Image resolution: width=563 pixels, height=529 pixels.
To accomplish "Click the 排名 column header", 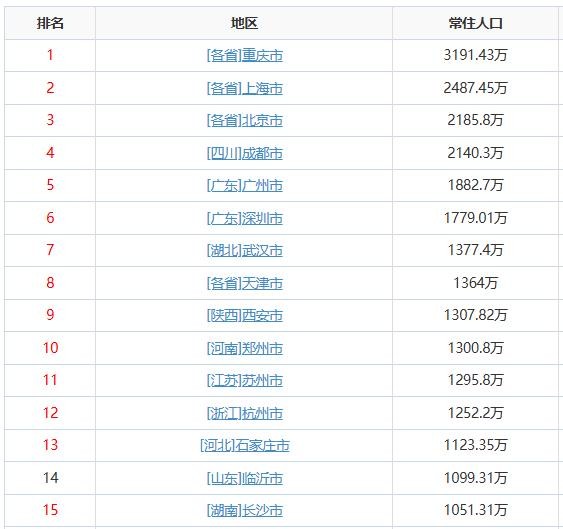I will [x=50, y=23].
